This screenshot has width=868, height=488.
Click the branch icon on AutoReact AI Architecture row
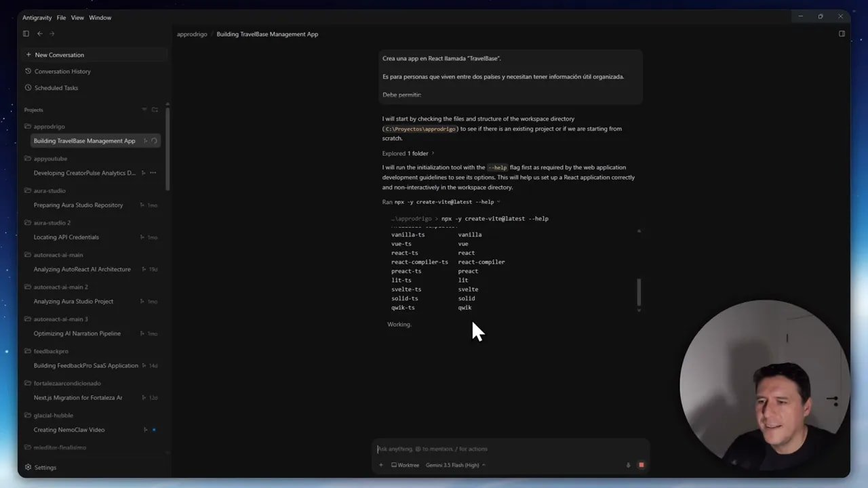[144, 269]
